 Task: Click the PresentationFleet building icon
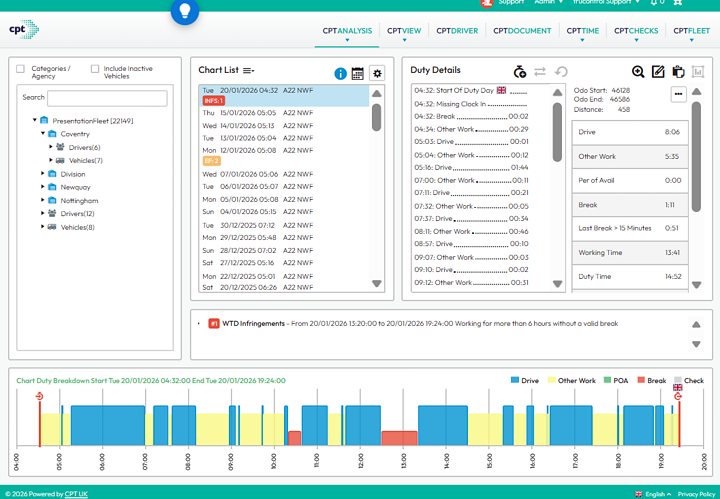coord(44,120)
